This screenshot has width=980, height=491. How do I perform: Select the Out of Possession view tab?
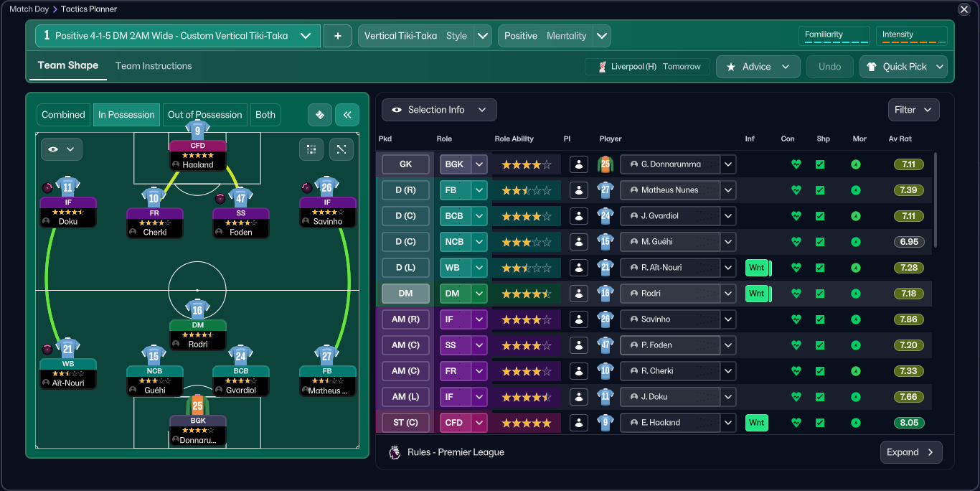[204, 115]
